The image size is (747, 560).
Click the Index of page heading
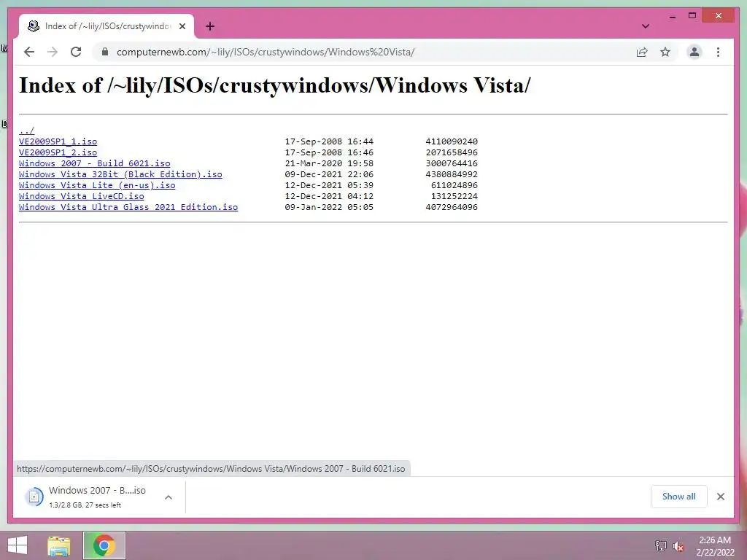tap(274, 86)
